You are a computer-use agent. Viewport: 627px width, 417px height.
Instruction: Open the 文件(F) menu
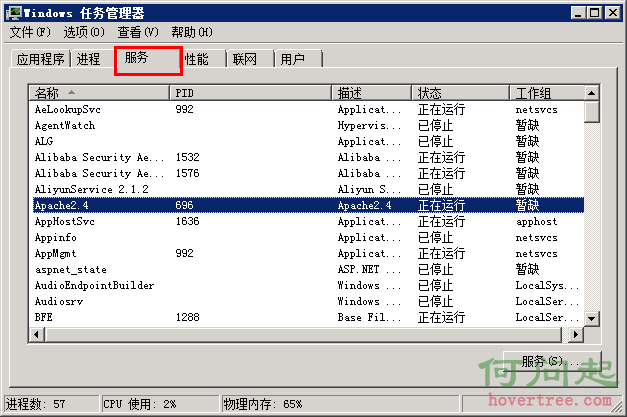(30, 32)
